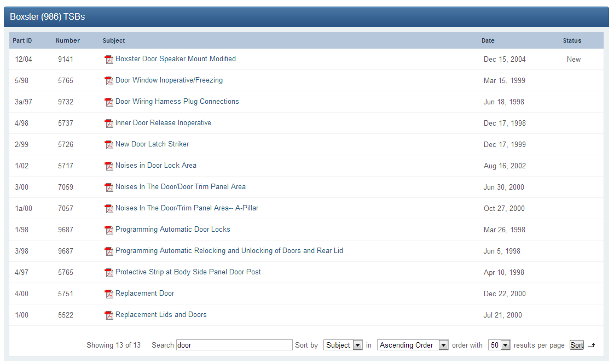The image size is (614, 364).
Task: Click Part ID 1a/00
Action: 24,208
